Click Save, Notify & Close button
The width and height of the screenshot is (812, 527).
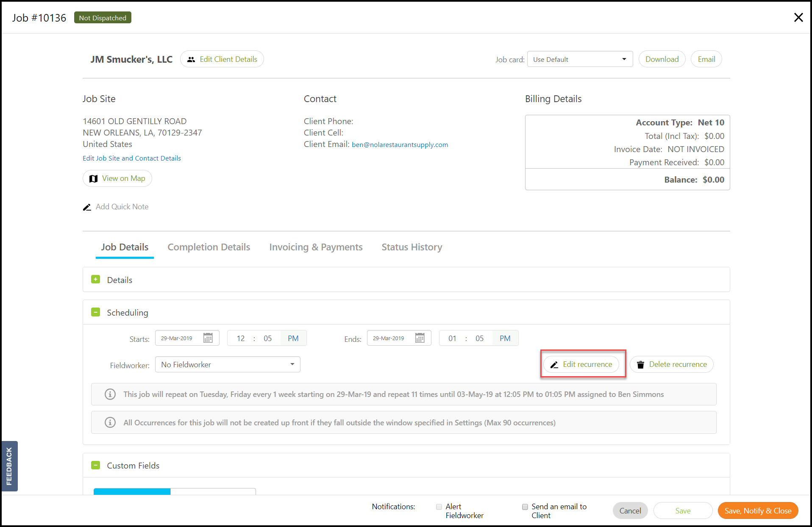pos(758,511)
